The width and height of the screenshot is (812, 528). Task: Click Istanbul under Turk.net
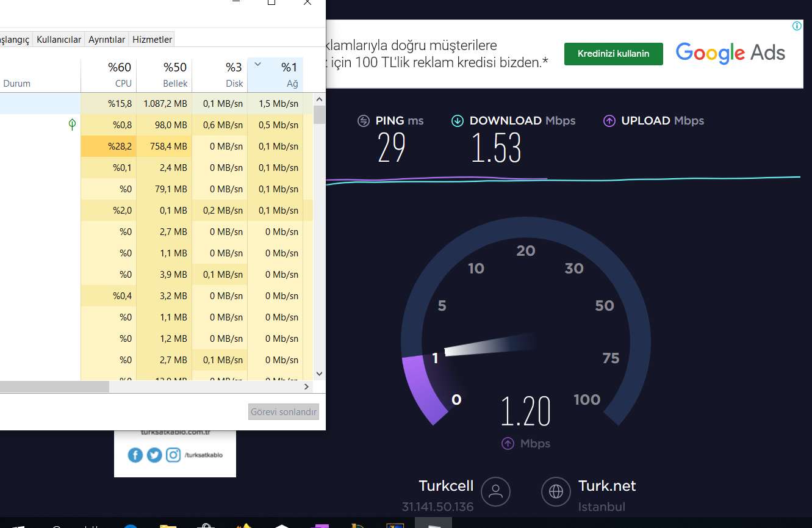[x=602, y=507]
